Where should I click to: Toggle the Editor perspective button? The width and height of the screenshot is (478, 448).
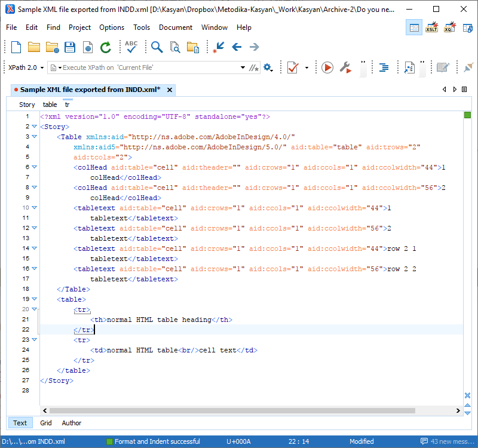[x=414, y=27]
